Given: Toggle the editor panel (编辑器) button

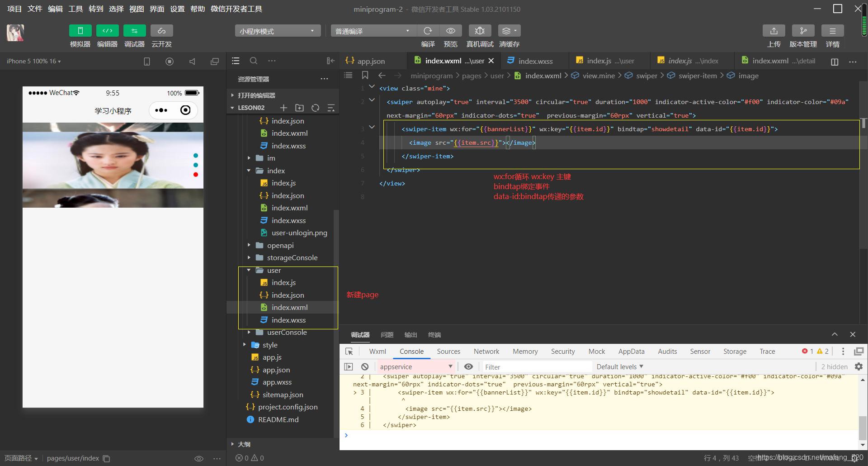Looking at the screenshot, I should [107, 31].
